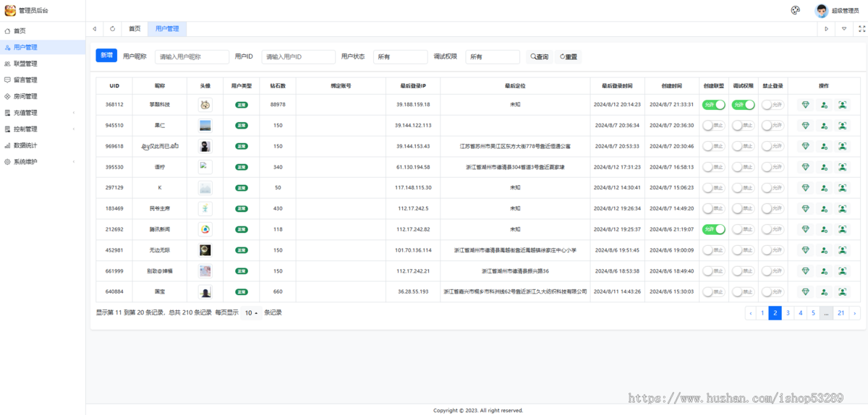
Task: Click the 重置 reset button
Action: click(569, 56)
